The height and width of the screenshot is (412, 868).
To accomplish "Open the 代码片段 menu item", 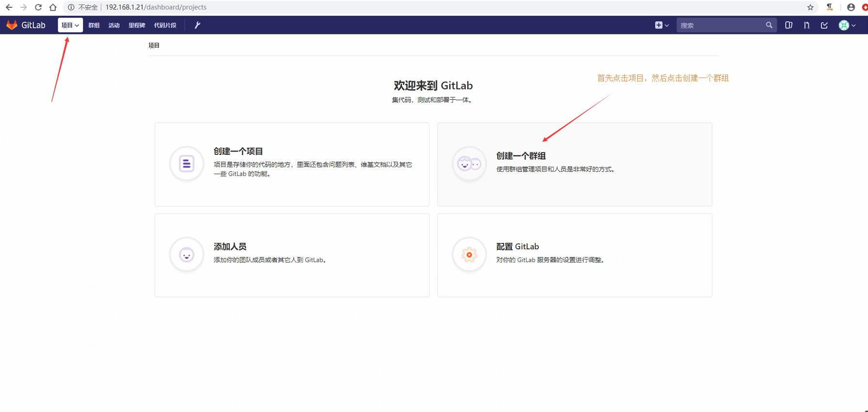I will tap(165, 25).
